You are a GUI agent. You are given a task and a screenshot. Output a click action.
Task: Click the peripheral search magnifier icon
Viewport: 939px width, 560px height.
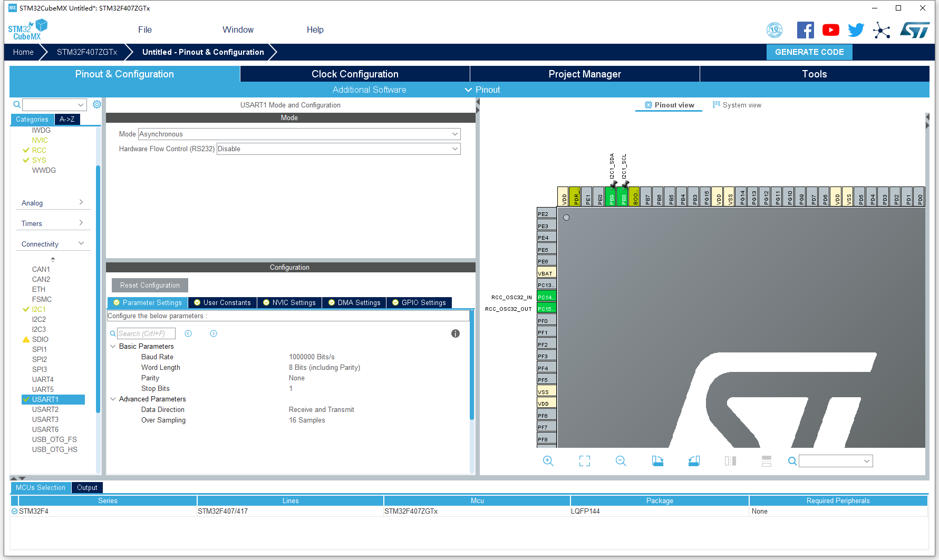(x=17, y=104)
